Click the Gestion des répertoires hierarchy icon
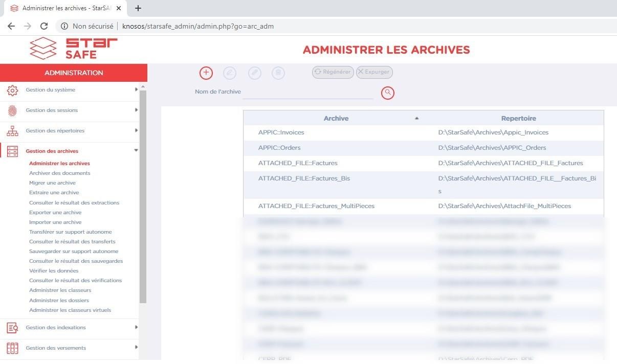This screenshot has height=364, width=617. (x=12, y=131)
